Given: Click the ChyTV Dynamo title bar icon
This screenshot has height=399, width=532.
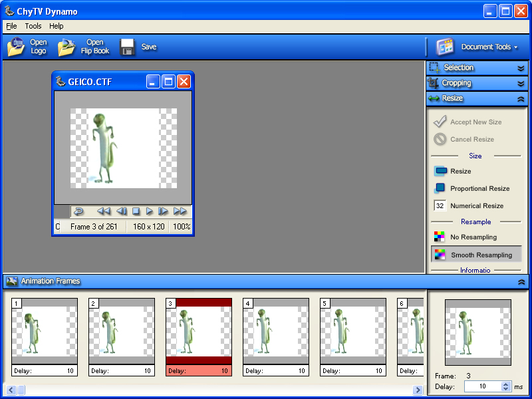Looking at the screenshot, I should [x=9, y=11].
